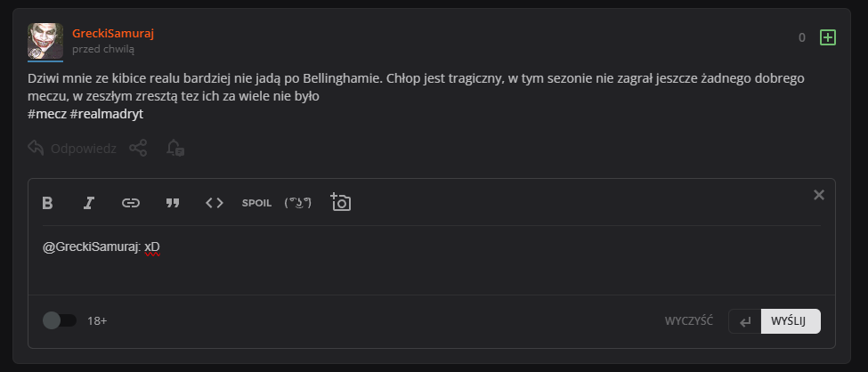Click the GreckiSamuraj avatar image

45,41
